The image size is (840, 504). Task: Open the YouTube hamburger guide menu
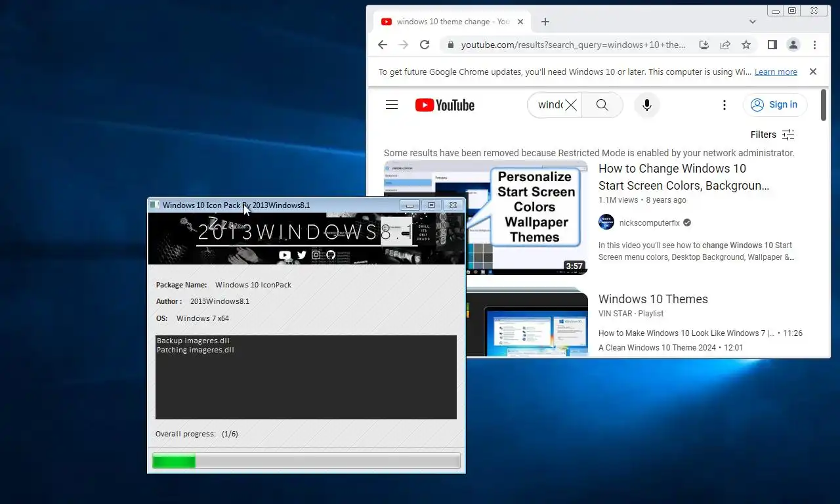click(x=392, y=105)
